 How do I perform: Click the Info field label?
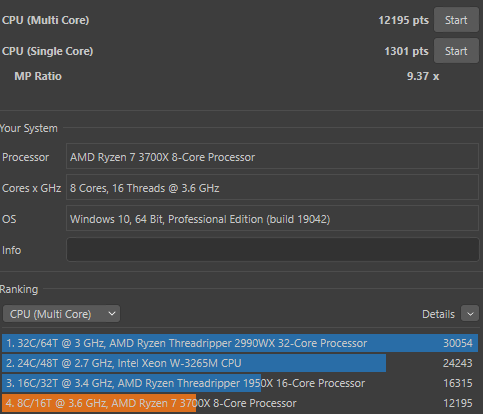pyautogui.click(x=12, y=250)
